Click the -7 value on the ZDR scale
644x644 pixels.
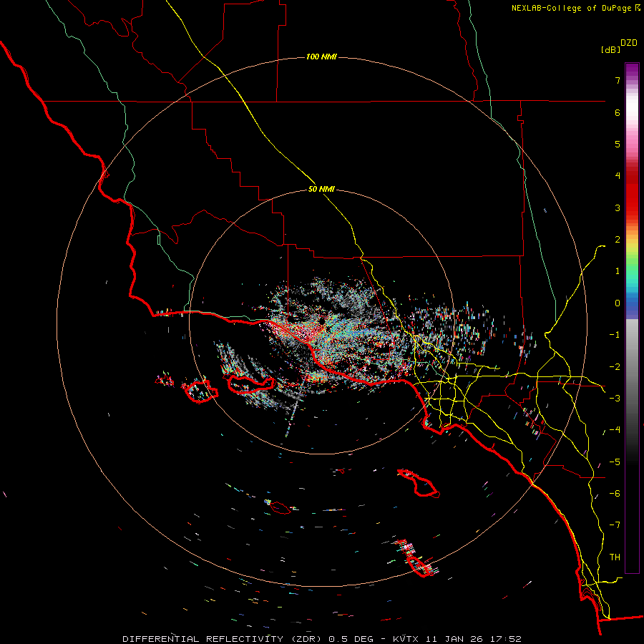pos(615,525)
